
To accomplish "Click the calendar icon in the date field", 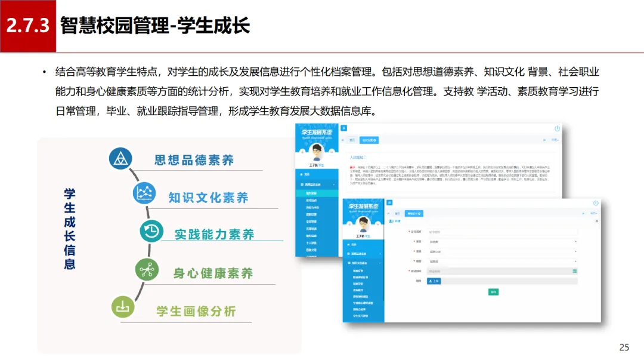I will click(575, 271).
